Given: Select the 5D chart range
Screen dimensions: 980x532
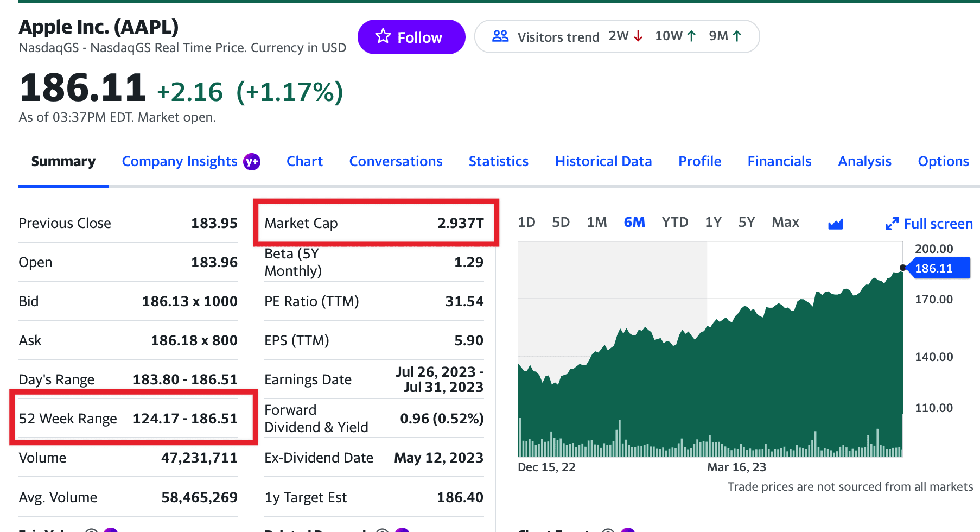Looking at the screenshot, I should tap(561, 223).
